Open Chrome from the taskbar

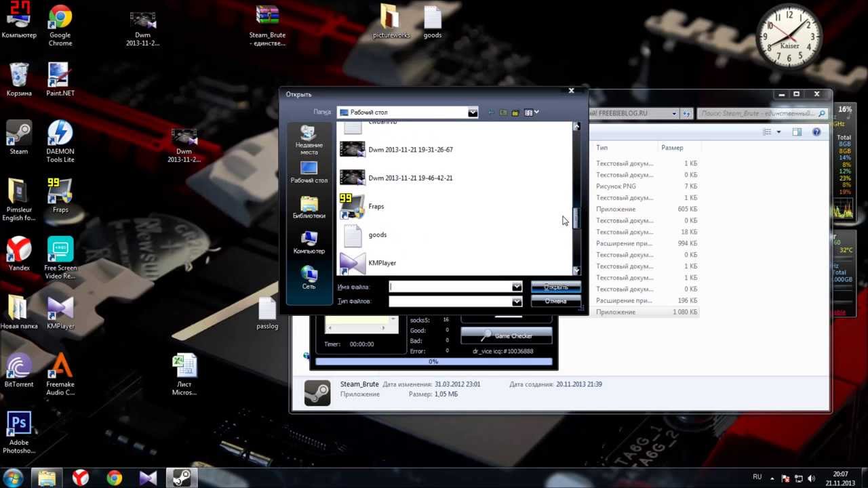pyautogui.click(x=114, y=478)
